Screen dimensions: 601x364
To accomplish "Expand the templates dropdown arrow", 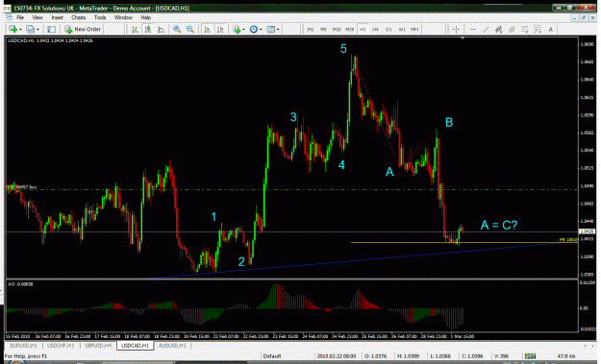I will [x=278, y=30].
